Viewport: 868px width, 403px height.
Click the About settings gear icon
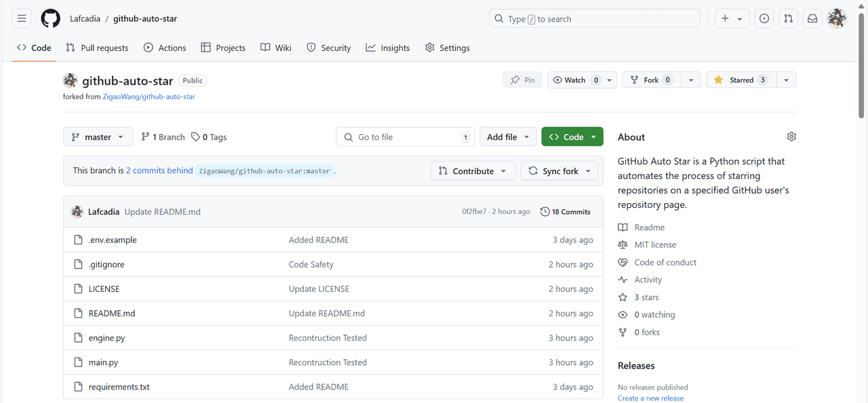pos(791,137)
